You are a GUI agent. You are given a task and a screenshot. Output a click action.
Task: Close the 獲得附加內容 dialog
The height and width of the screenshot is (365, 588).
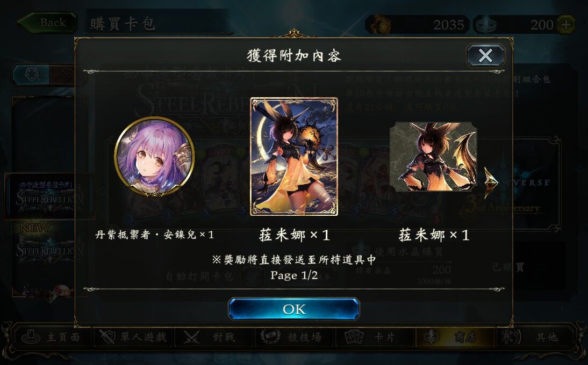click(x=485, y=56)
